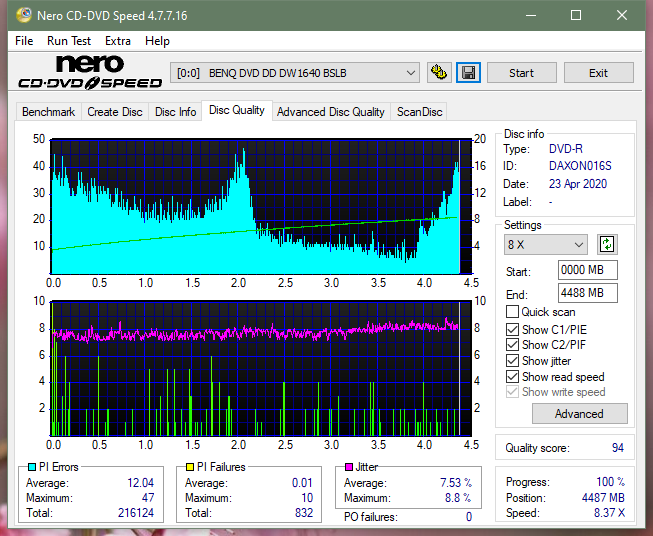Switch to the ScanDisc tab

[419, 112]
